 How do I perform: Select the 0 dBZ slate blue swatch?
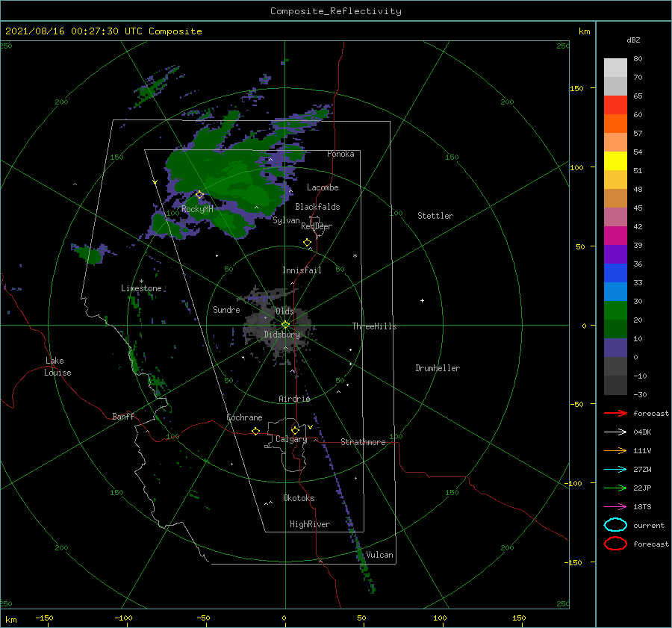615,347
